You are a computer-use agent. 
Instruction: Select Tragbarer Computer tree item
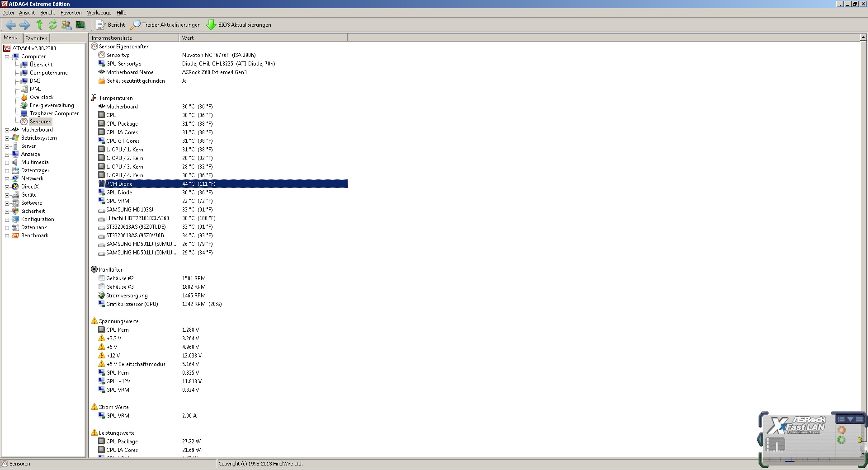coord(54,113)
